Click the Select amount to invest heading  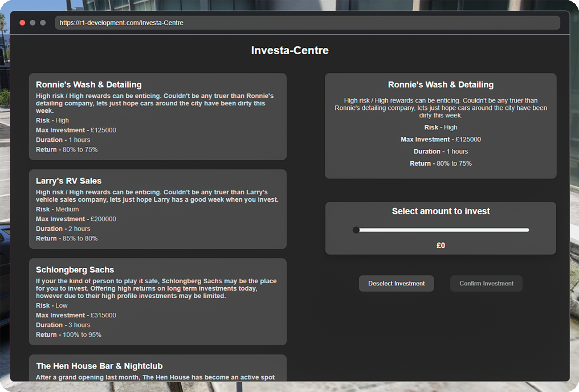tap(441, 211)
